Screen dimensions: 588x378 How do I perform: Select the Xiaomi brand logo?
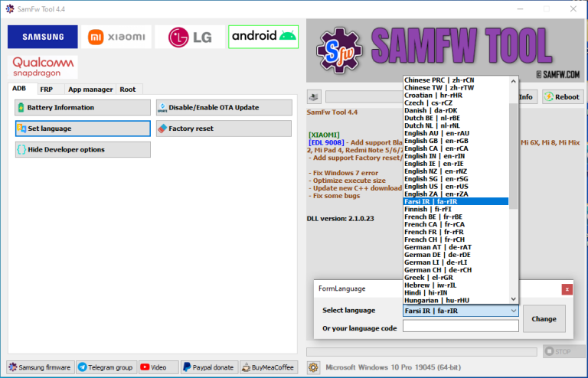[116, 37]
